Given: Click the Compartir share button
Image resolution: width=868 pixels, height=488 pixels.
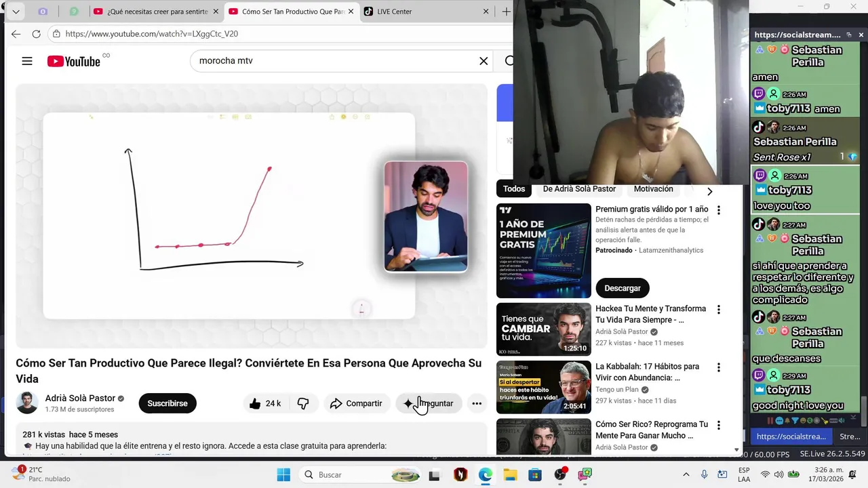Looking at the screenshot, I should pos(356,403).
